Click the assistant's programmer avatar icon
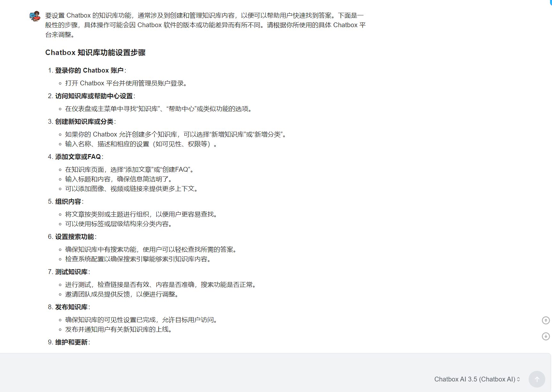 coord(35,16)
